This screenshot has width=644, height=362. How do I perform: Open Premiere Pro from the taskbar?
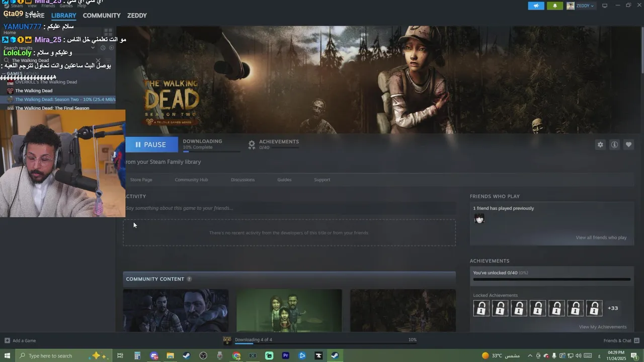point(285,355)
